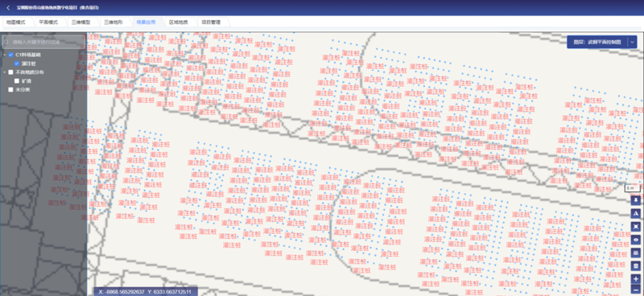Toggle text labels with the A icon

pyautogui.click(x=636, y=213)
